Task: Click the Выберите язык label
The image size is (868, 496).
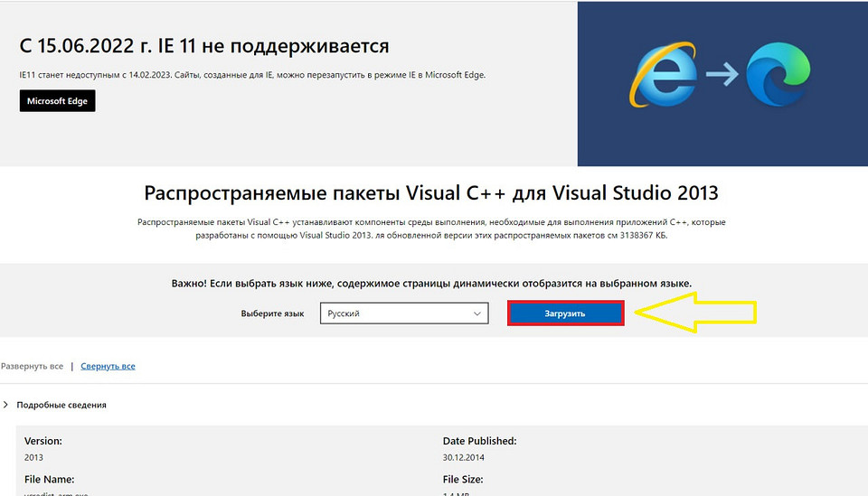Action: click(272, 314)
